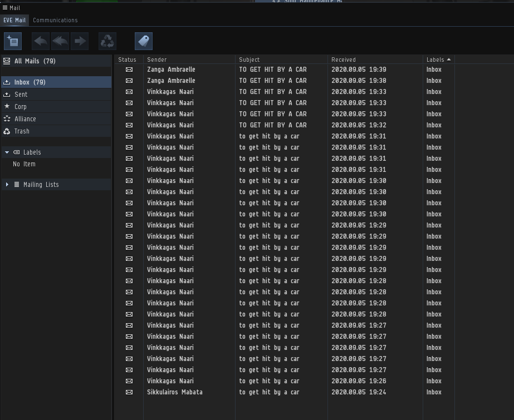Open the label tag assignment button
The width and height of the screenshot is (514, 420).
pyautogui.click(x=144, y=41)
